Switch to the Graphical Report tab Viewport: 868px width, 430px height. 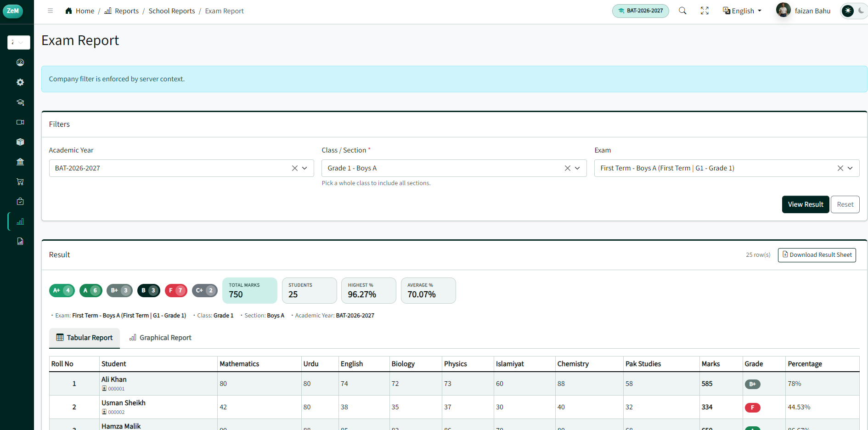point(160,338)
